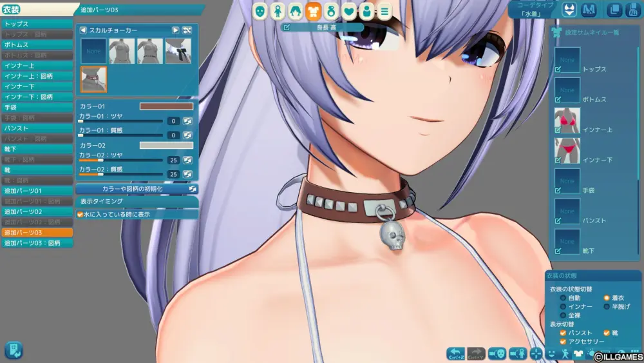Go to next item with right arrow
Viewport: 644px width, 363px height.
coord(175,30)
